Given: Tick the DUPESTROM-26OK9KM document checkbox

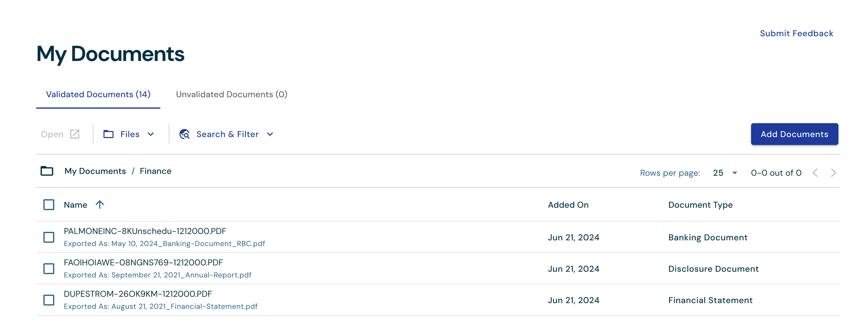Looking at the screenshot, I should coord(49,300).
